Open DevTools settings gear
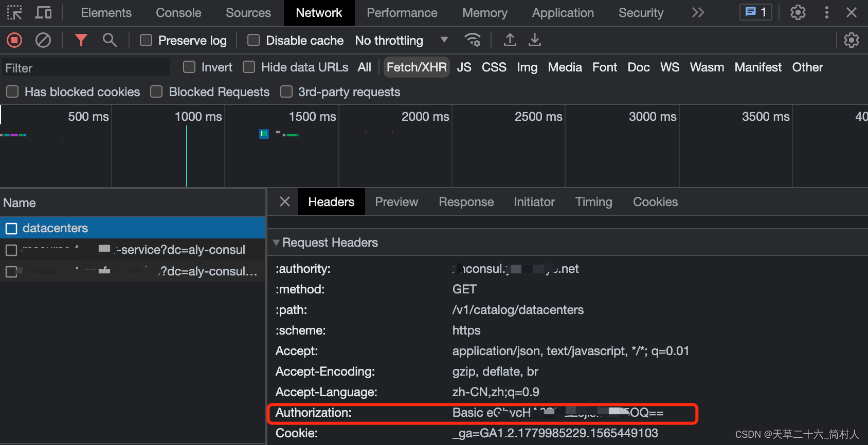Viewport: 868px width, 445px height. tap(798, 12)
